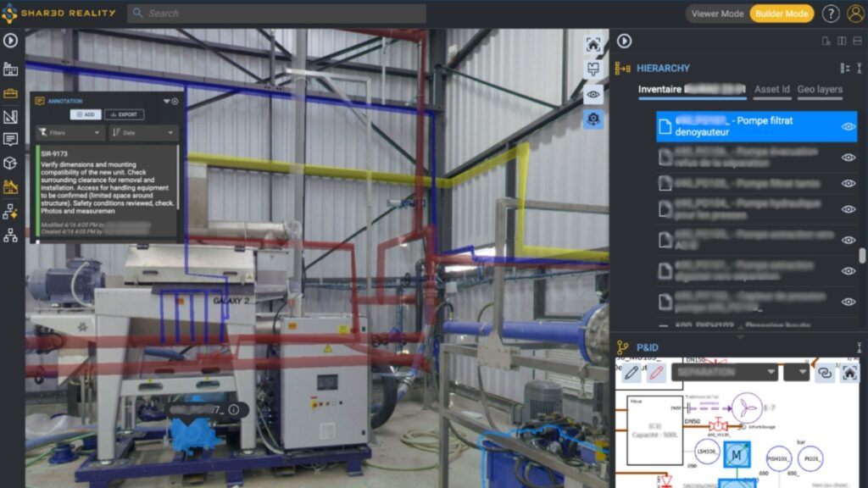Select two-column split layout icon
868x488 pixels.
pos(842,41)
